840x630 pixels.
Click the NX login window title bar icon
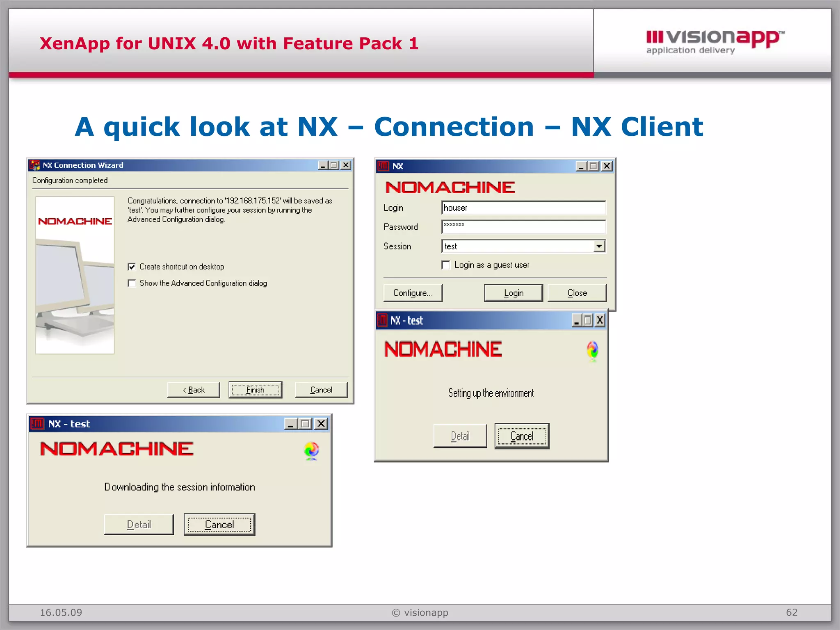[383, 166]
